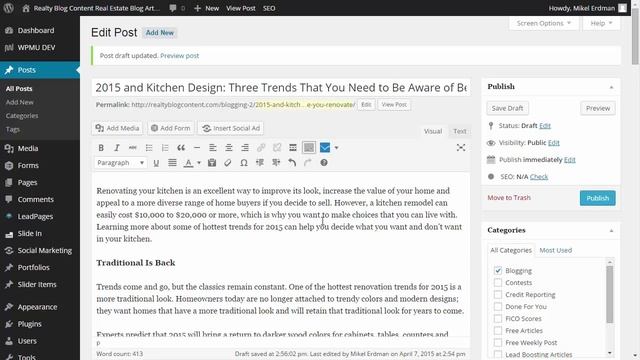This screenshot has width=640, height=360.
Task: Collapse the Publish box
Action: [611, 87]
